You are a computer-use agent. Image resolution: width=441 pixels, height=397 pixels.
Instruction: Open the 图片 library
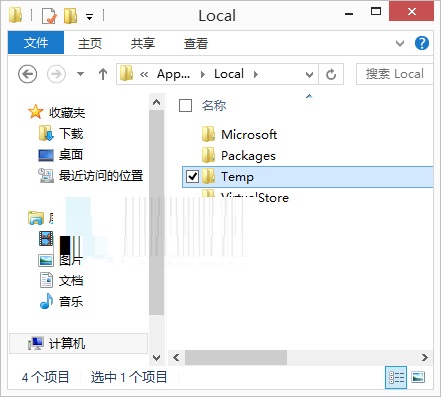point(71,260)
